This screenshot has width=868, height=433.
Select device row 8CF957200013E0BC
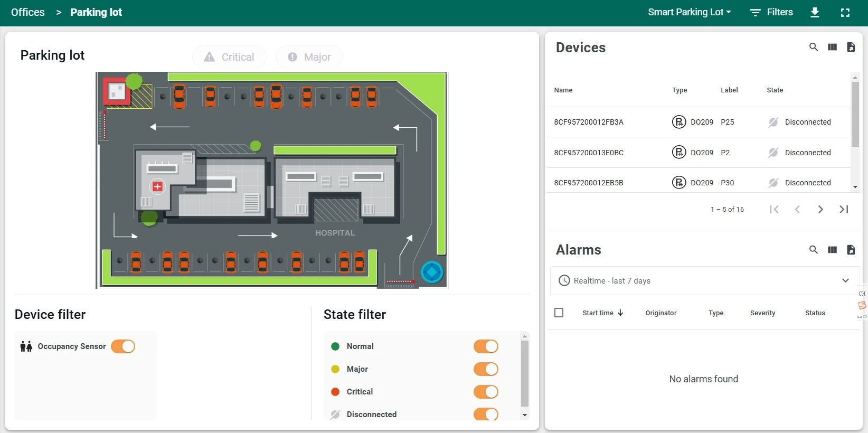(589, 153)
